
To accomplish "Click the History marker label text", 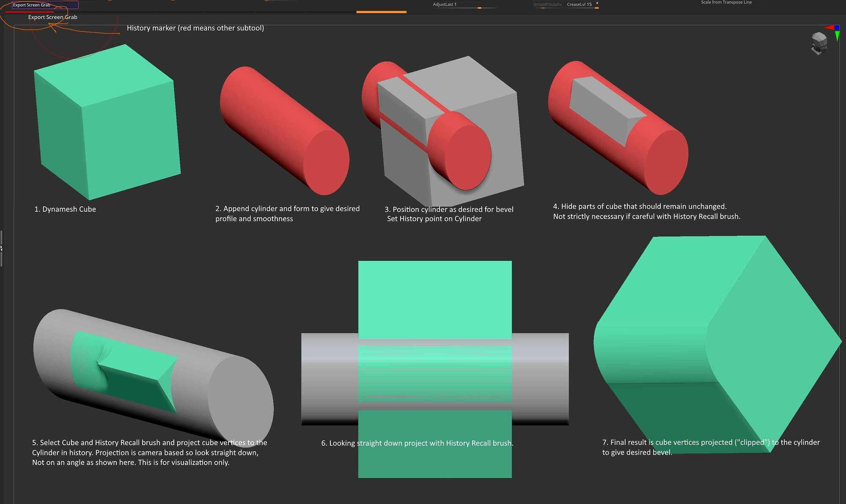I will (195, 28).
